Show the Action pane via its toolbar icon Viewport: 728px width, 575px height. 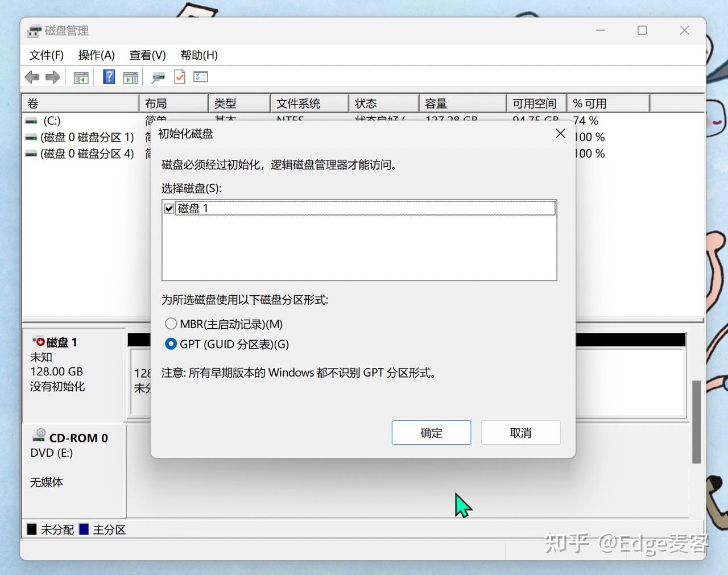[x=130, y=77]
